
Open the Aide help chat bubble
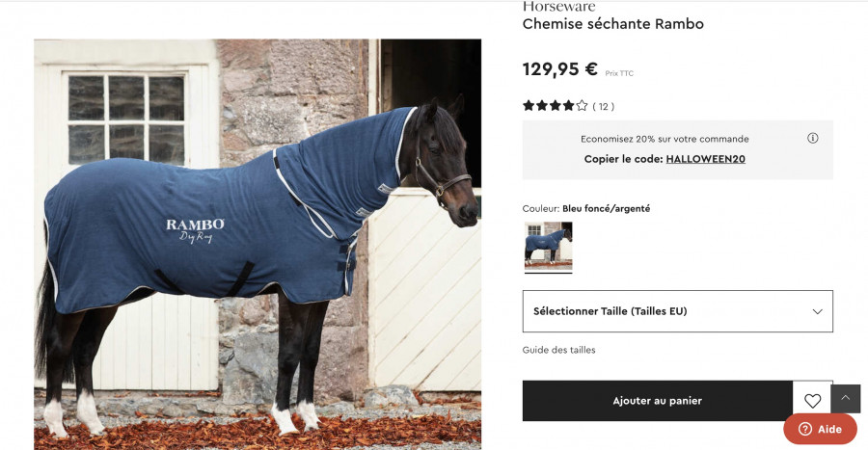coord(820,429)
